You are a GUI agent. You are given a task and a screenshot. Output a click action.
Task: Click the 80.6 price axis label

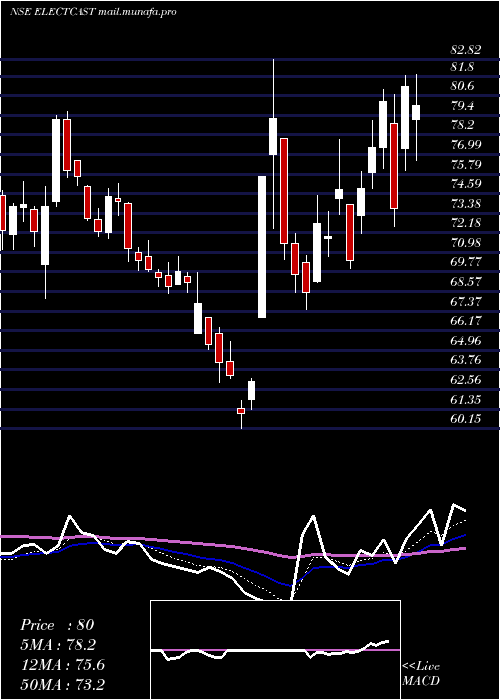tap(462, 87)
